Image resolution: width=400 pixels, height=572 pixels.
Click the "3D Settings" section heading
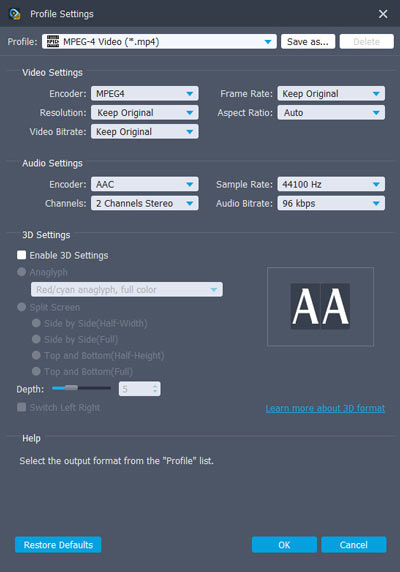pos(46,235)
